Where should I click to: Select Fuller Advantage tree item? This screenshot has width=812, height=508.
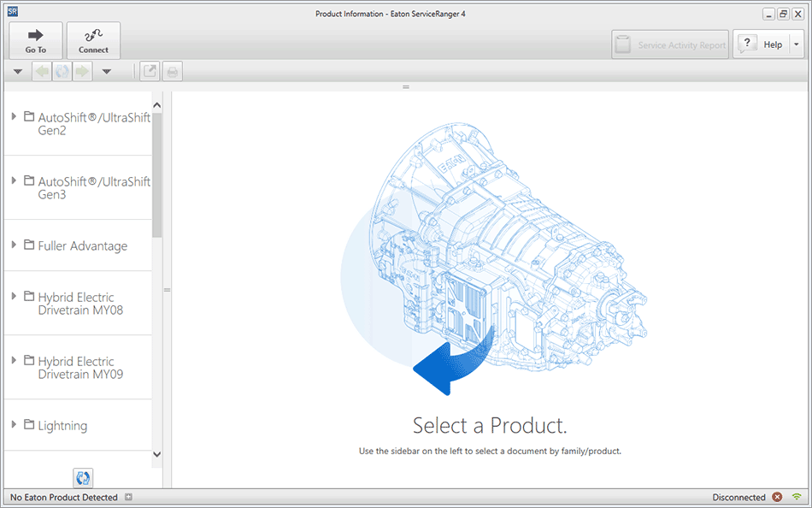[x=83, y=245]
